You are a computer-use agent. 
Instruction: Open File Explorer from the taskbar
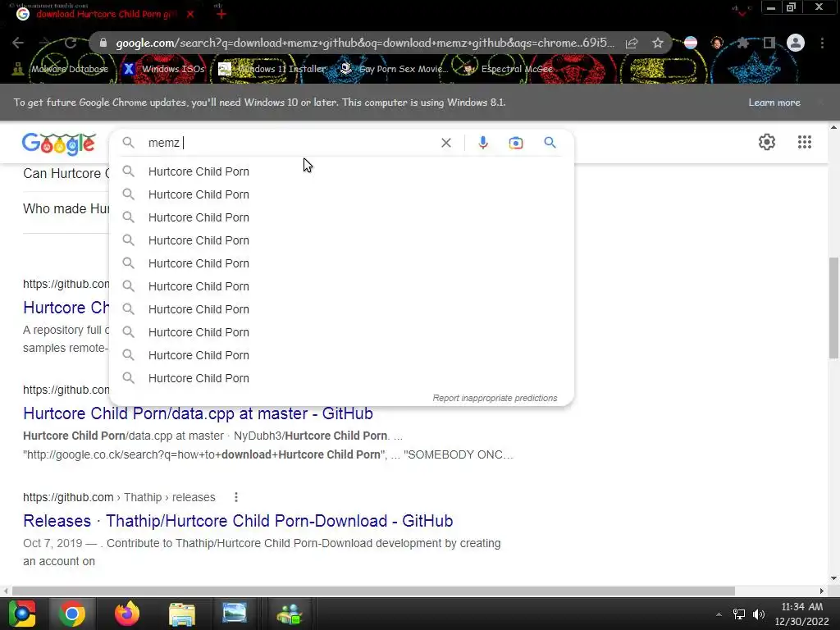pyautogui.click(x=182, y=614)
